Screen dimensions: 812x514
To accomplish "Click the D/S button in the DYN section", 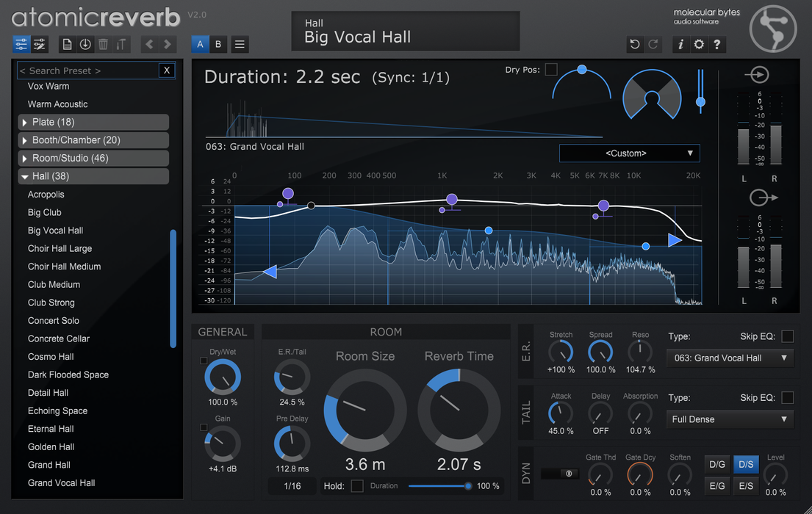I will (745, 464).
